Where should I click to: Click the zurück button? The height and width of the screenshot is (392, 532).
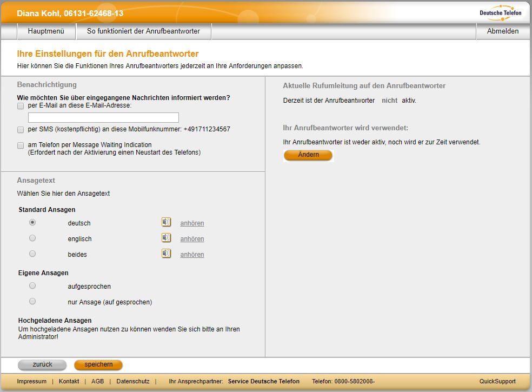pos(42,365)
